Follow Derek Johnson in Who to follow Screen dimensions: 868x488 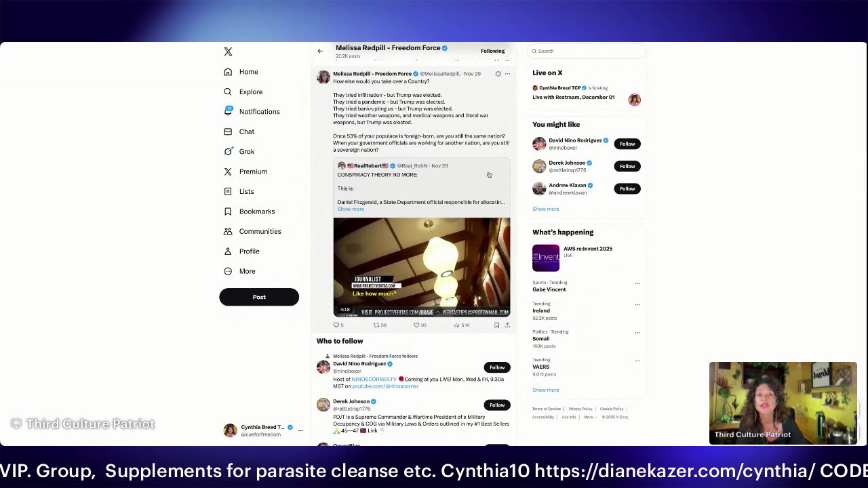[x=497, y=405]
